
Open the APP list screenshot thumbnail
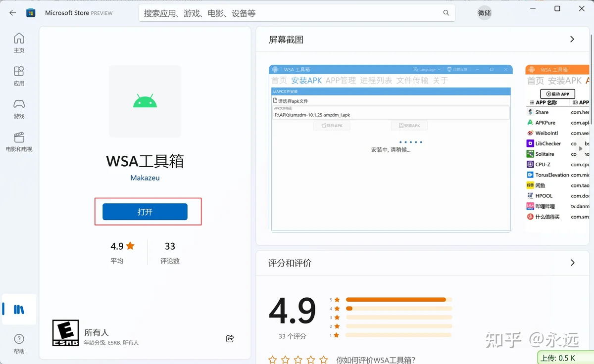click(557, 148)
